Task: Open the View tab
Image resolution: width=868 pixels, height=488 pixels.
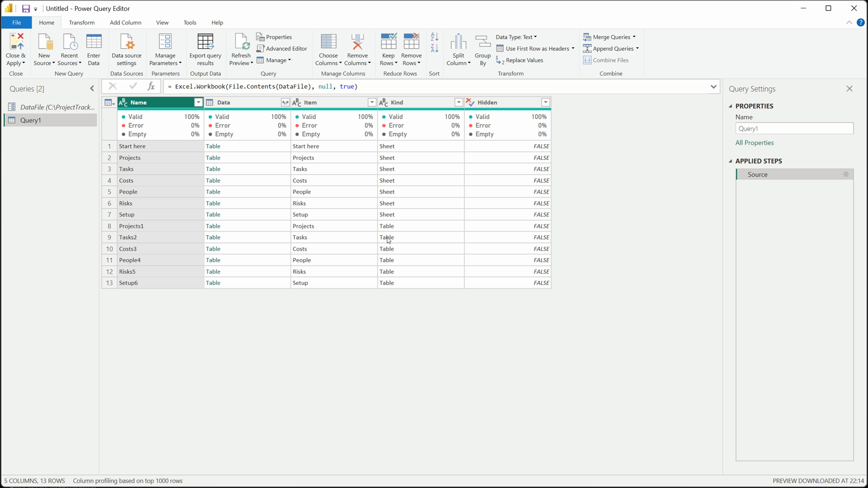Action: [162, 23]
